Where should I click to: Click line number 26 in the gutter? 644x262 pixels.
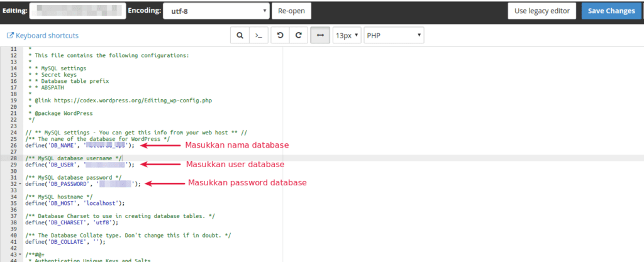[x=12, y=145]
